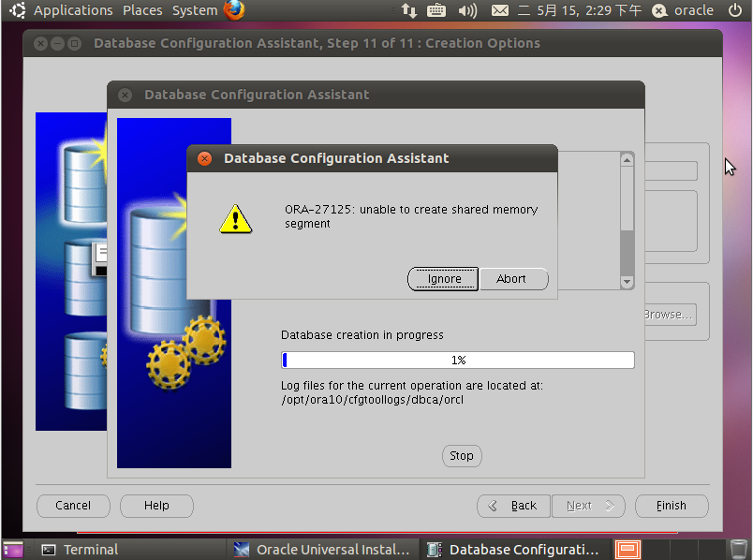
Task: Launch Firefox from the top panel
Action: pyautogui.click(x=234, y=10)
